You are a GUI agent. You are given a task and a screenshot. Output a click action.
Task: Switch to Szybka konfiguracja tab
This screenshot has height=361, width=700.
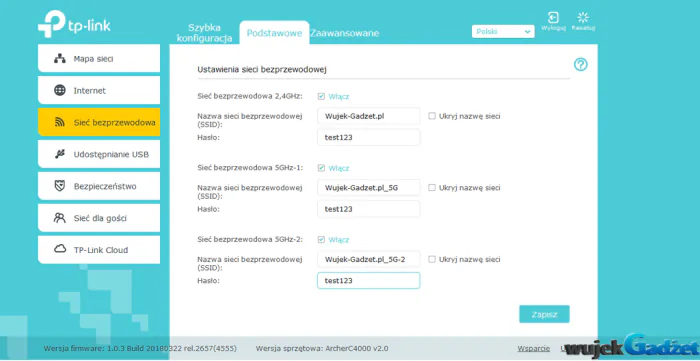coord(204,33)
